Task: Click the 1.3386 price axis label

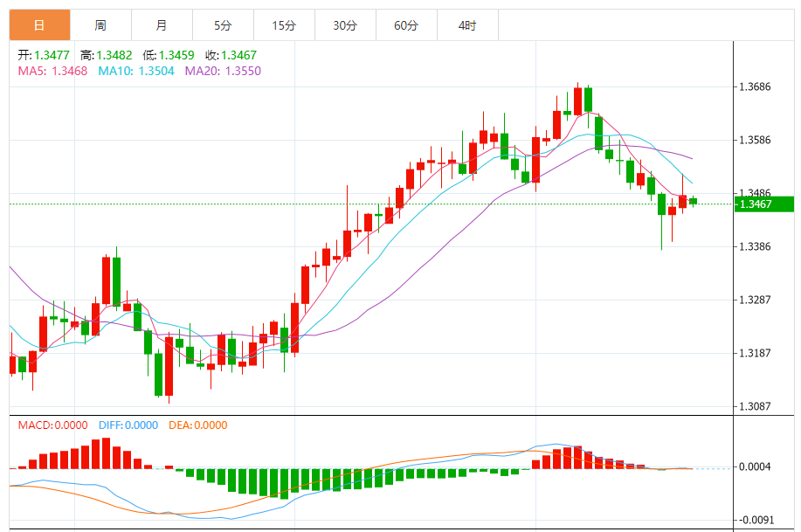Action: 755,247
